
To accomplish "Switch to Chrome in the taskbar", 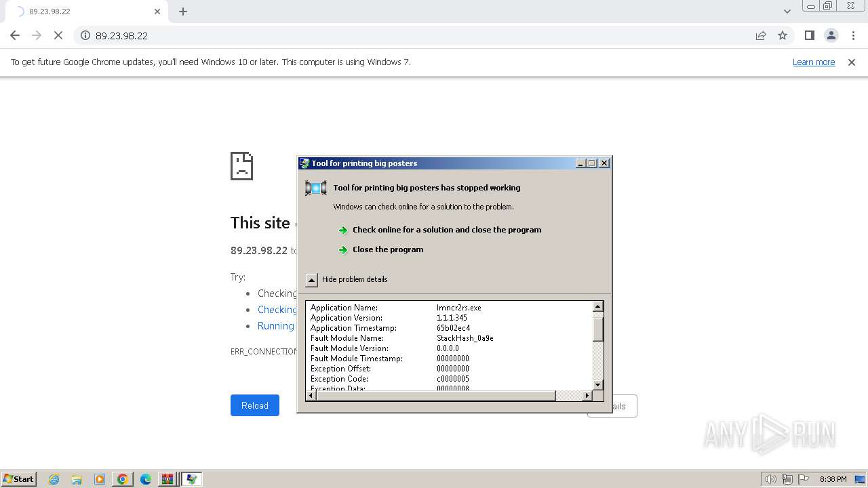I will coord(123,479).
